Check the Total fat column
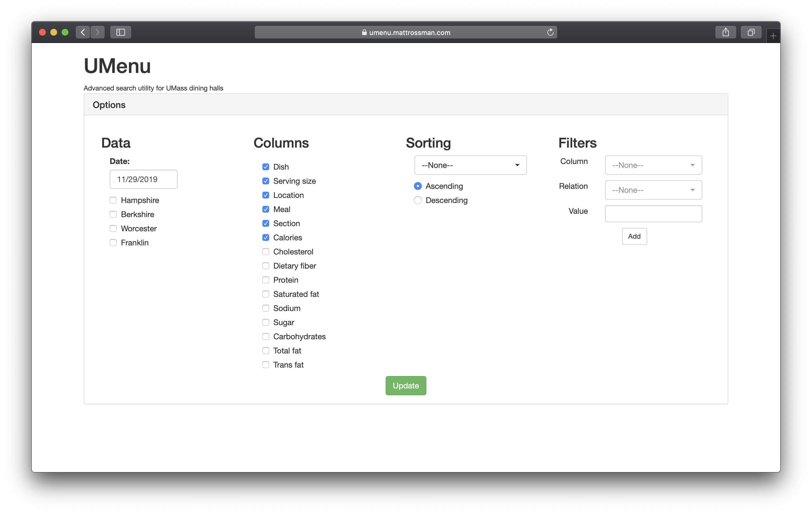 click(266, 351)
